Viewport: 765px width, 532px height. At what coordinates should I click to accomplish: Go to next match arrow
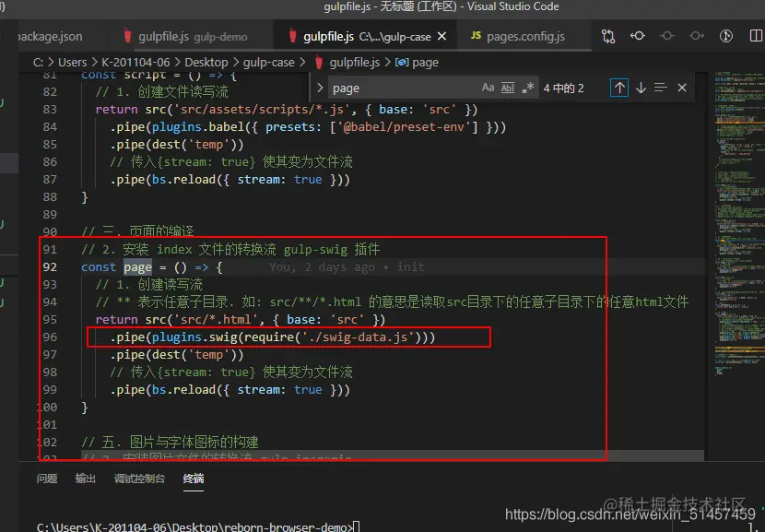click(x=641, y=88)
